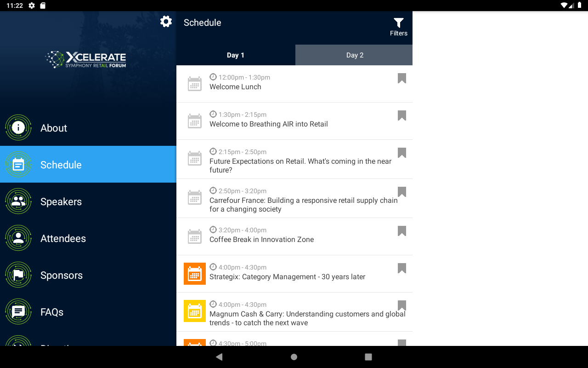This screenshot has width=588, height=368.
Task: Click the 12:00pm - 1:30pm time label
Action: pyautogui.click(x=244, y=77)
